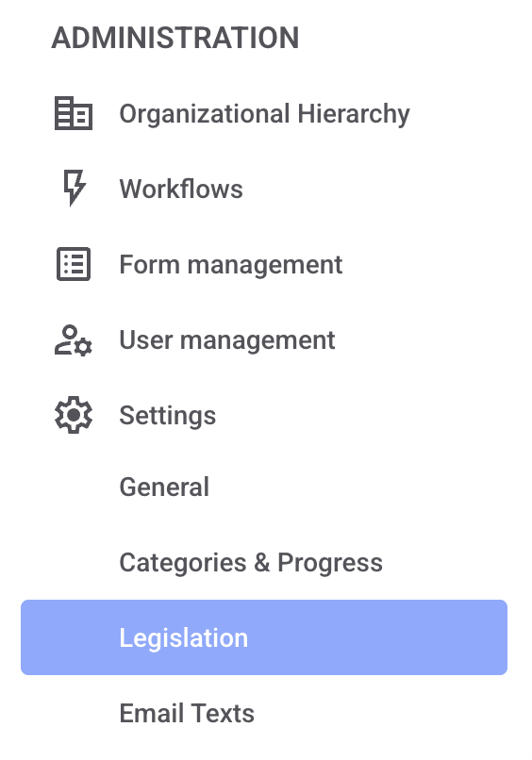Click the User management person-gear icon
Viewport: 532px width, 760px height.
coord(74,340)
